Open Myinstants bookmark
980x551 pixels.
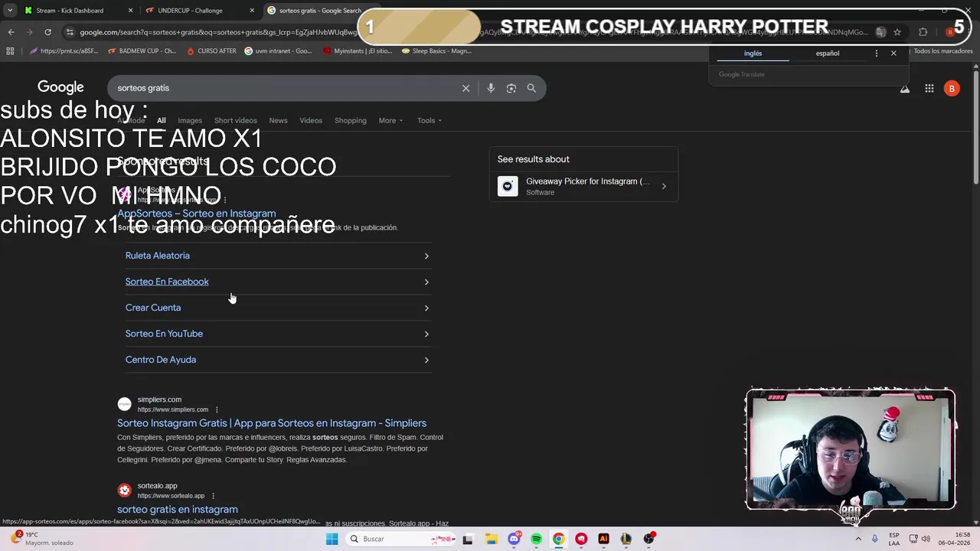(357, 51)
